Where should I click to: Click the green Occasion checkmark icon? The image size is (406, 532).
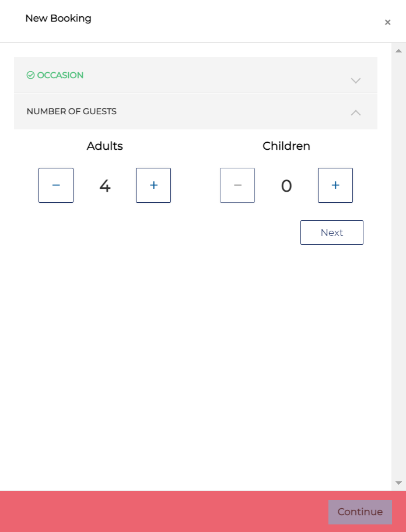(x=30, y=75)
